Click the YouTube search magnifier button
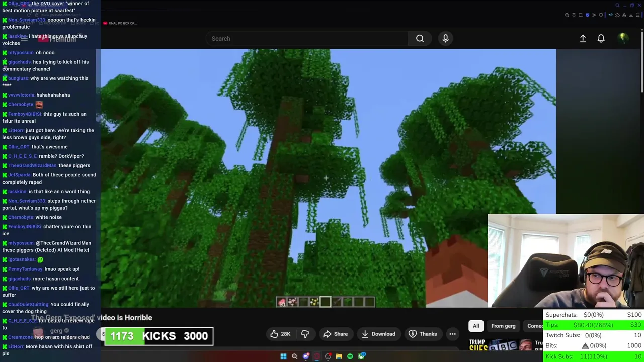 pos(420,38)
